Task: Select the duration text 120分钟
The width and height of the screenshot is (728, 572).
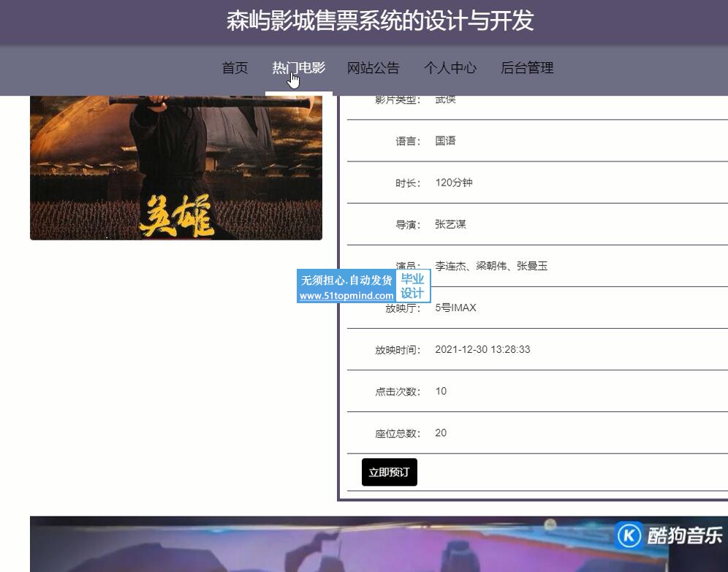Action: [454, 183]
